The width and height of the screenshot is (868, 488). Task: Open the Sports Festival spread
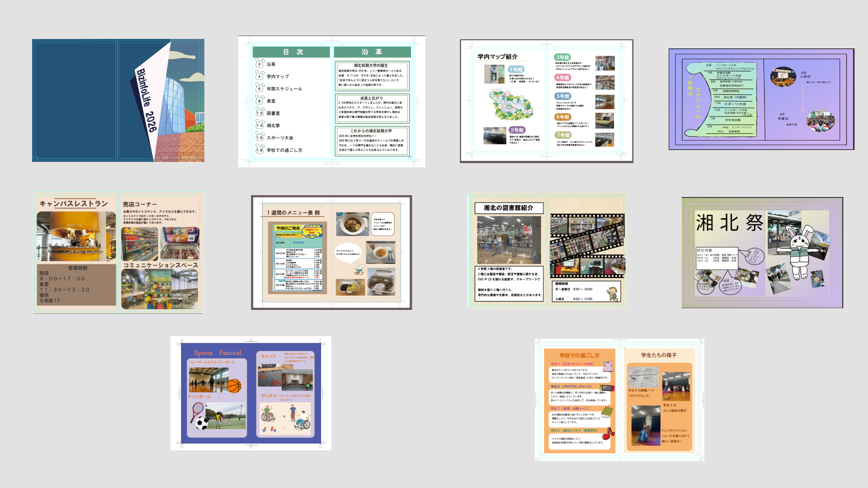click(251, 393)
